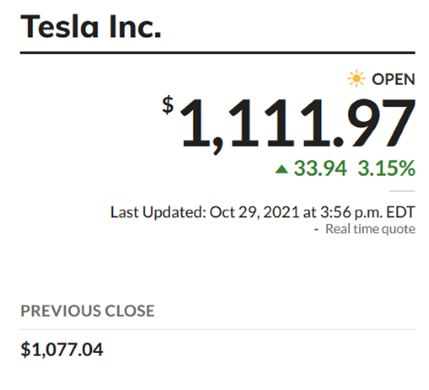Click the PREVIOUS CLOSE label
Image resolution: width=429 pixels, height=390 pixels.
tap(88, 311)
